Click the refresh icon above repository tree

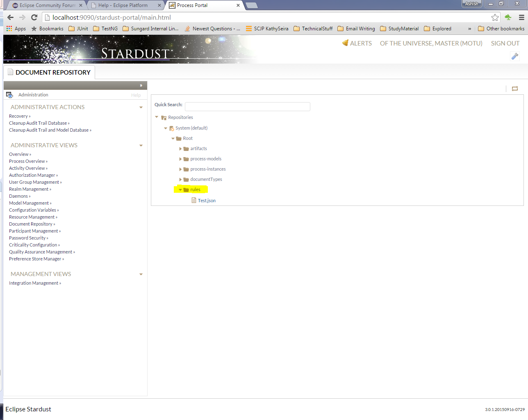[515, 89]
